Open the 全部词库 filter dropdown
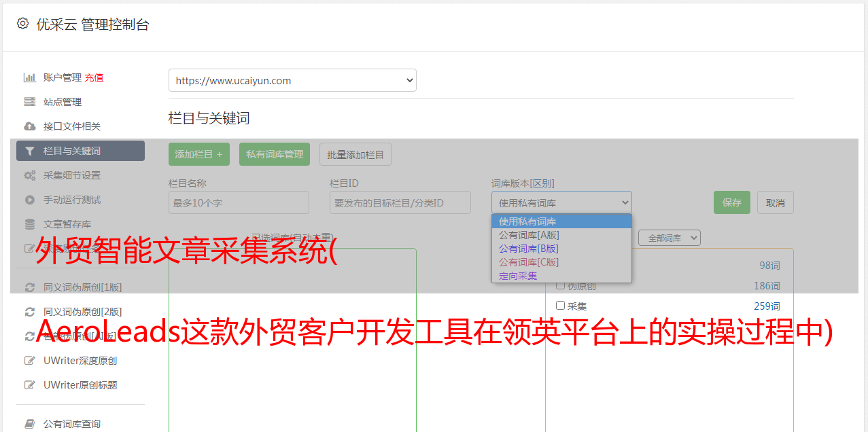 click(x=670, y=238)
